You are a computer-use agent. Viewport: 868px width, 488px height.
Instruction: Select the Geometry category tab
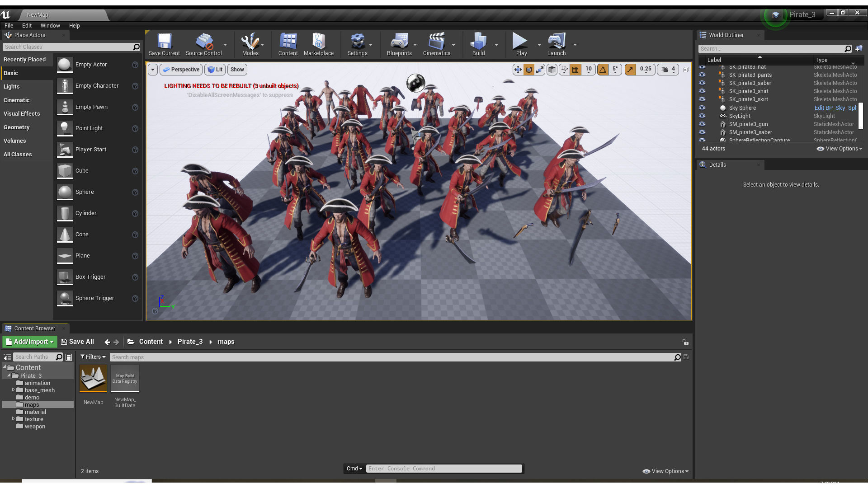coord(17,127)
